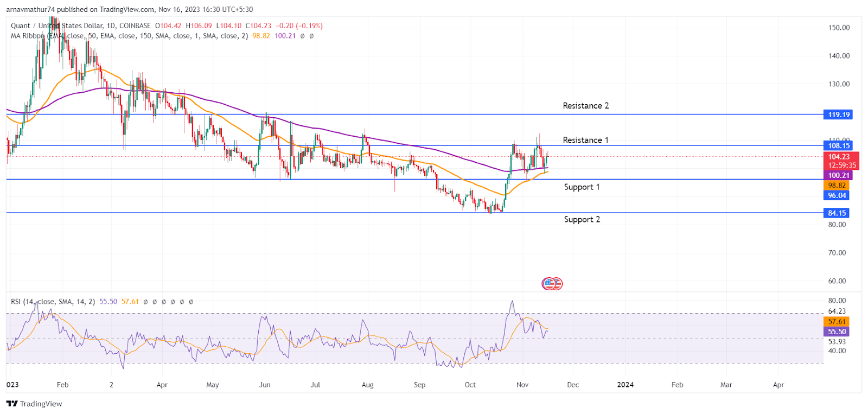
Task: Click the 104.23 current price label
Action: (839, 157)
